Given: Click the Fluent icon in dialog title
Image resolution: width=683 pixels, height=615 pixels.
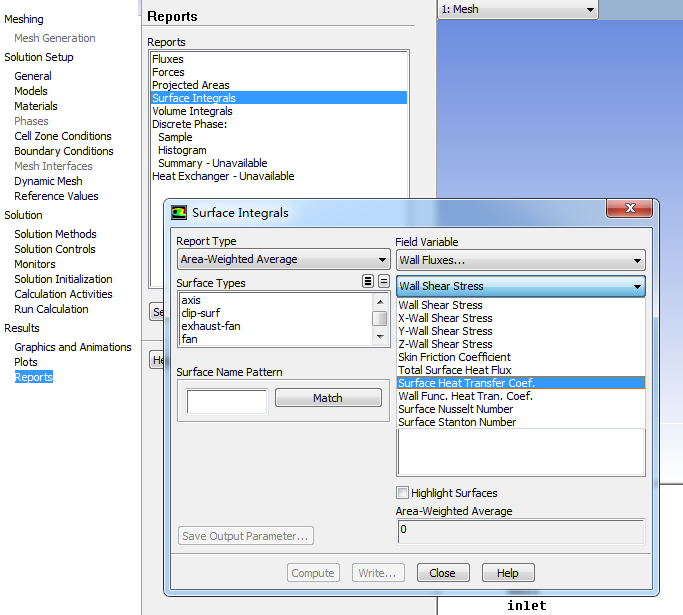Looking at the screenshot, I should click(179, 213).
